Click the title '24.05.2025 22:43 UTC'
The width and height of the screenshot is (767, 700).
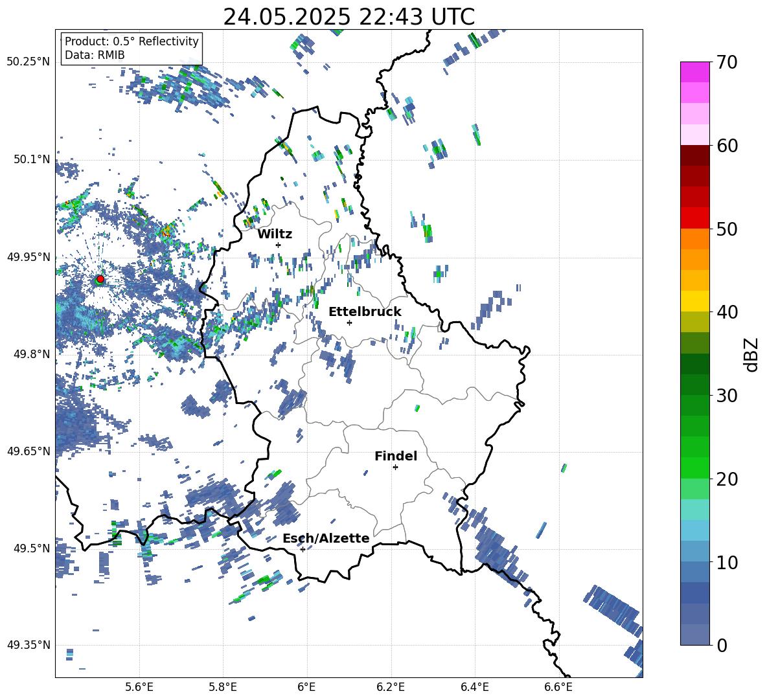coord(349,17)
